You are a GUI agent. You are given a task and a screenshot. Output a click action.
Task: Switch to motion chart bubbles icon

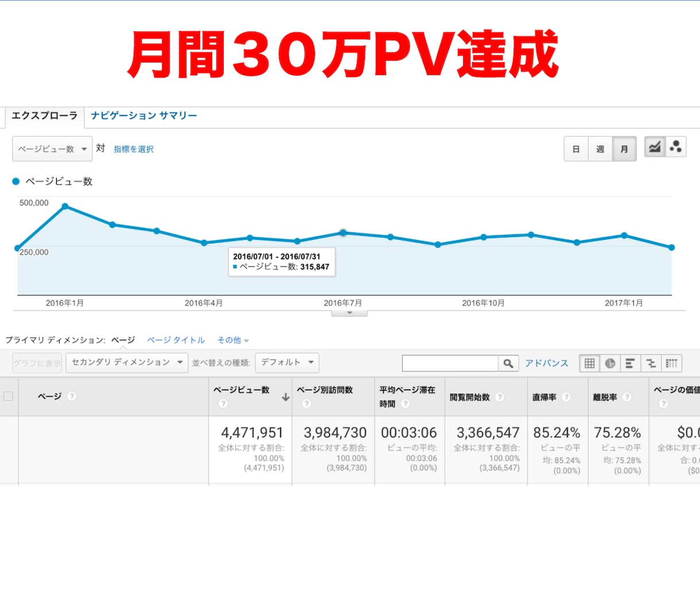[676, 147]
